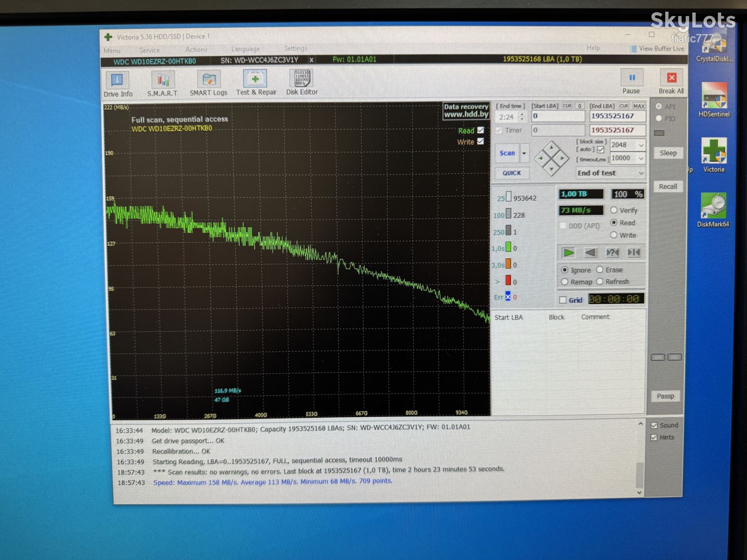Toggle the Hints checkbox
This screenshot has width=747, height=560.
654,437
